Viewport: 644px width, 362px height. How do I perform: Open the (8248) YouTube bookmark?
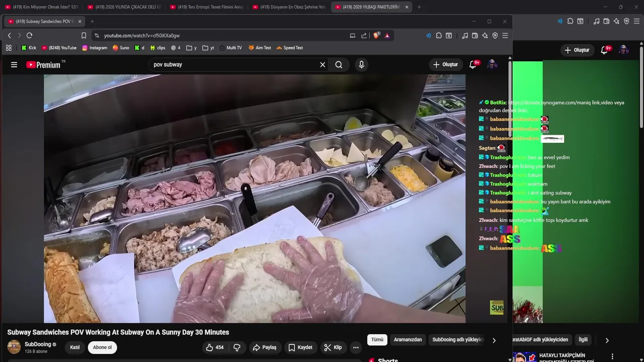(59, 48)
